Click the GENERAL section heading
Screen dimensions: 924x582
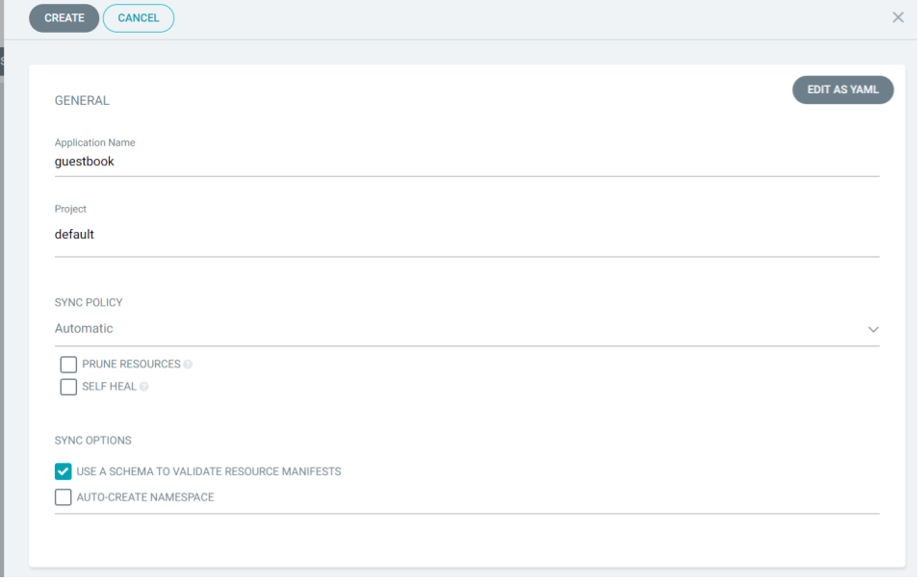(82, 101)
